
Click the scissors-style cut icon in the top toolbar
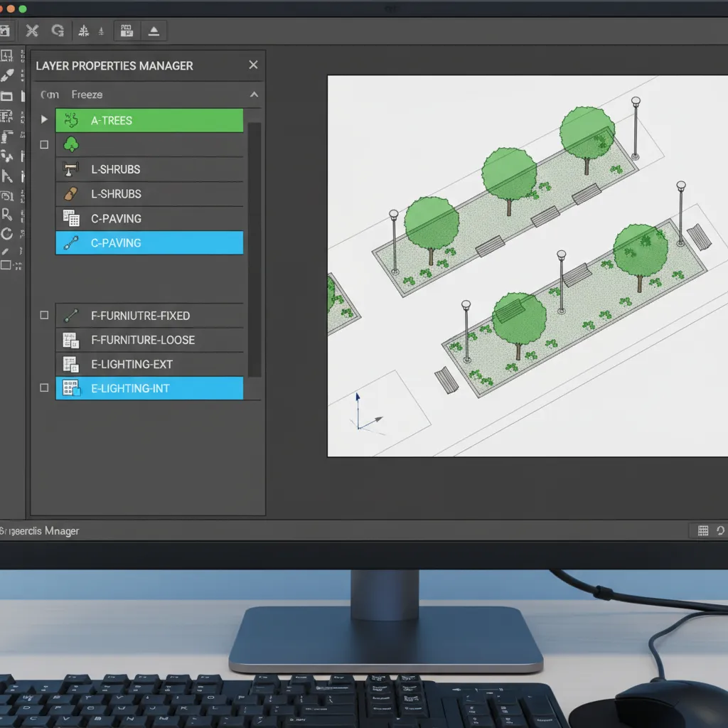click(x=31, y=31)
